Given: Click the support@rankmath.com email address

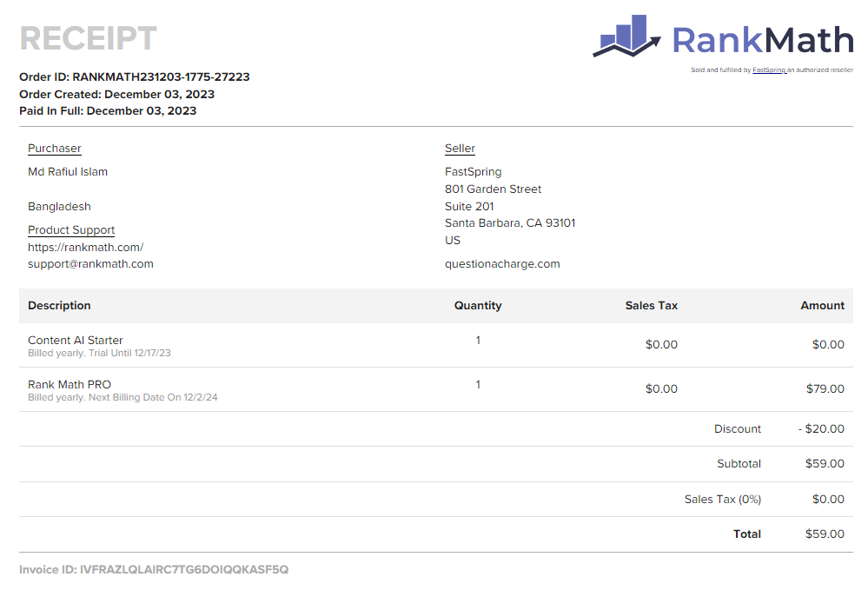Looking at the screenshot, I should tap(90, 264).
